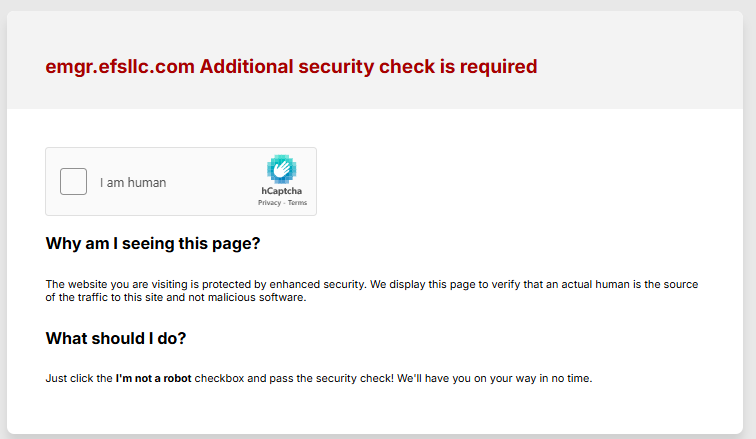This screenshot has width=756, height=439.
Task: Check the "I am human" checkbox
Action: click(73, 181)
